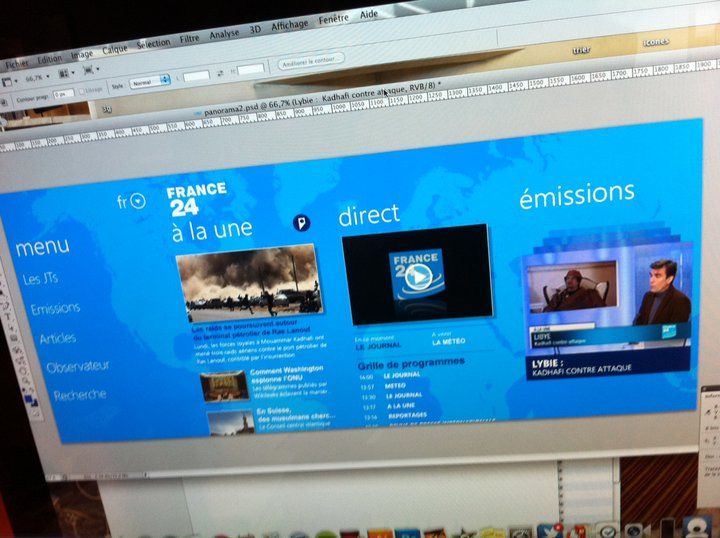
Task: Click the FRANCE 24 logo on canvas
Action: [x=197, y=199]
